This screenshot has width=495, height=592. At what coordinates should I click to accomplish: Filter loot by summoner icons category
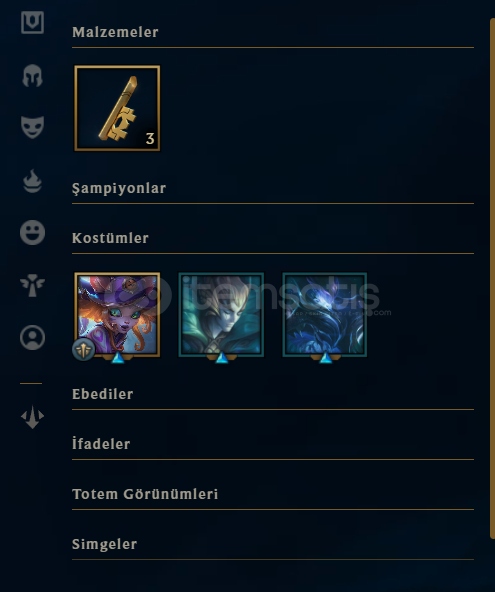click(32, 337)
